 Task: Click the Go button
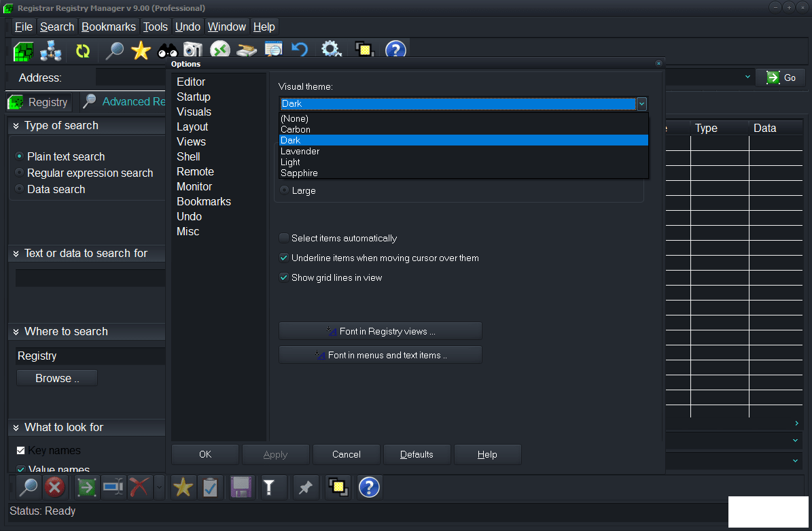point(781,78)
